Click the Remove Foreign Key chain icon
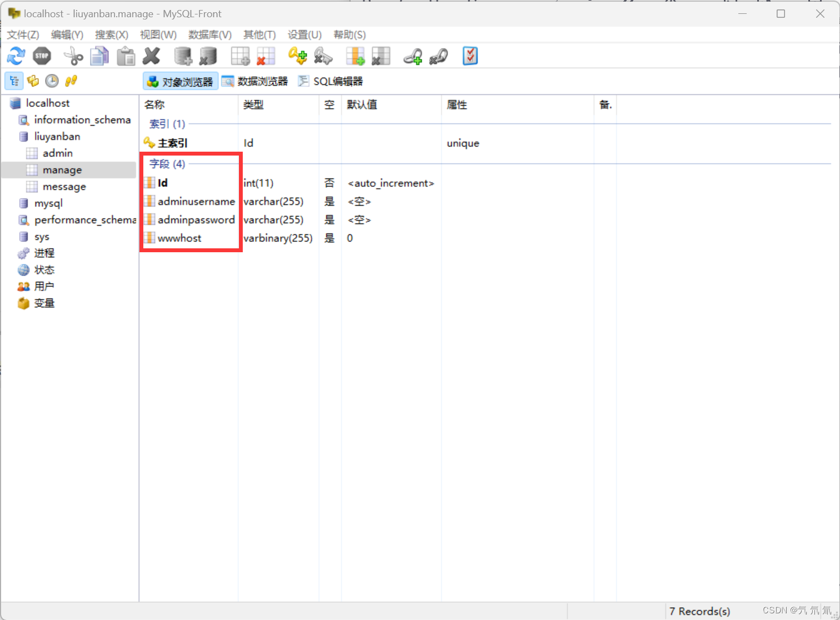 pos(439,56)
